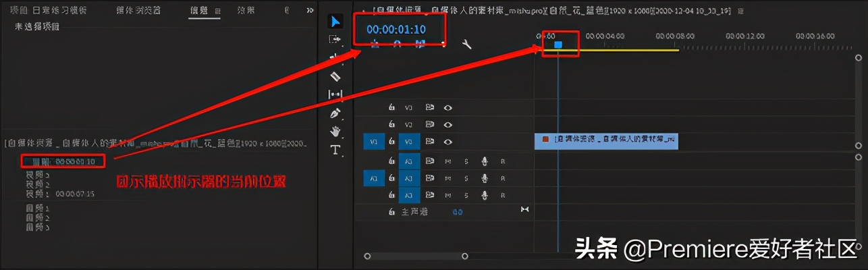Toggle lock on highlighted A1 audio track
868x270 pixels.
pos(391,178)
